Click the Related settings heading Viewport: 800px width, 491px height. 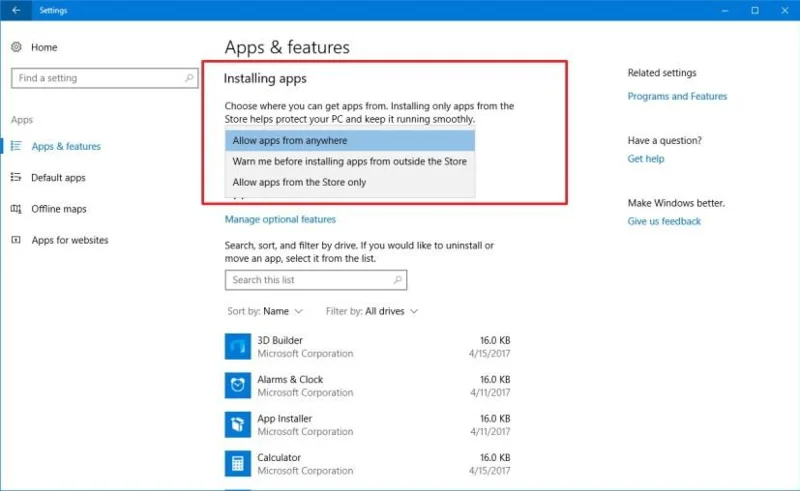point(662,73)
